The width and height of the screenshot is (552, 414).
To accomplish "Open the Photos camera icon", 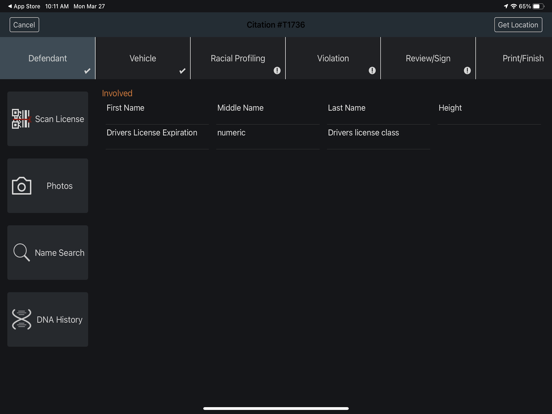I will 21,186.
